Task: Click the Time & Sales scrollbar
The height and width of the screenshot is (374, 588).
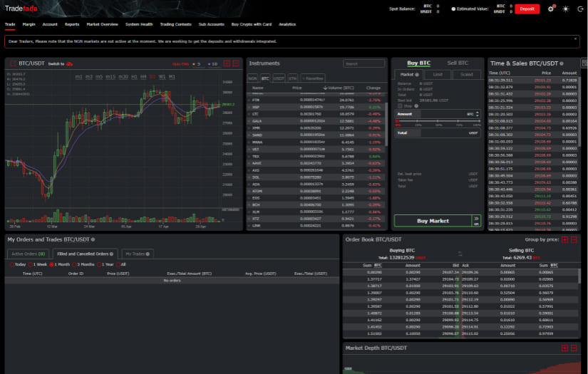Action: click(x=579, y=110)
